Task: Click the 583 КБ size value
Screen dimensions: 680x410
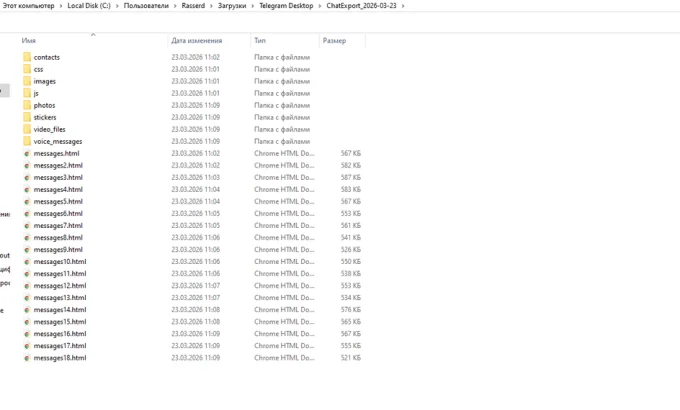Action: [350, 190]
